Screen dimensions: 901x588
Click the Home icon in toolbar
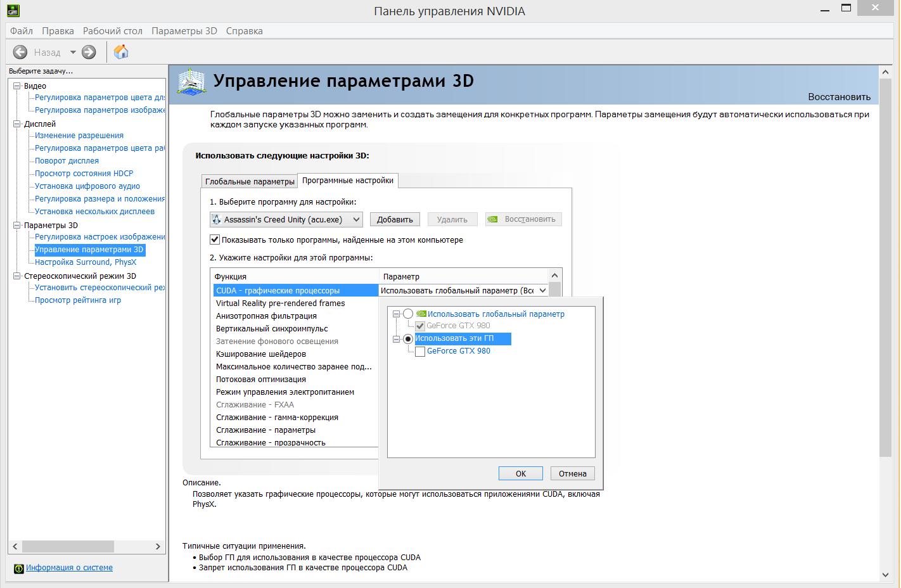pyautogui.click(x=121, y=52)
